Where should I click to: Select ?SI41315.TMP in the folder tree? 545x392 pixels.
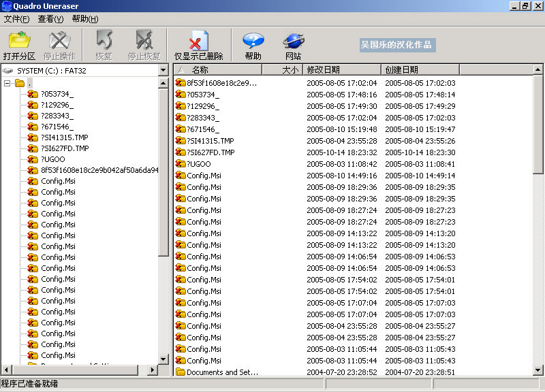tap(65, 137)
